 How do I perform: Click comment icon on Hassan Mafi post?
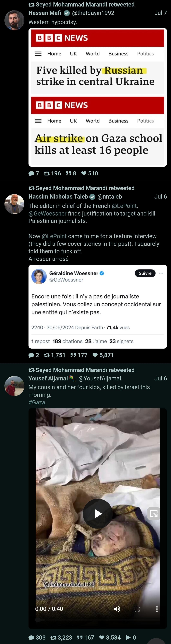click(x=32, y=173)
